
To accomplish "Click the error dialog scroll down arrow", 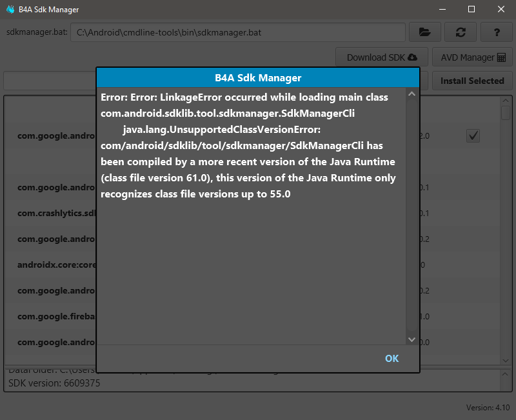I will point(412,339).
